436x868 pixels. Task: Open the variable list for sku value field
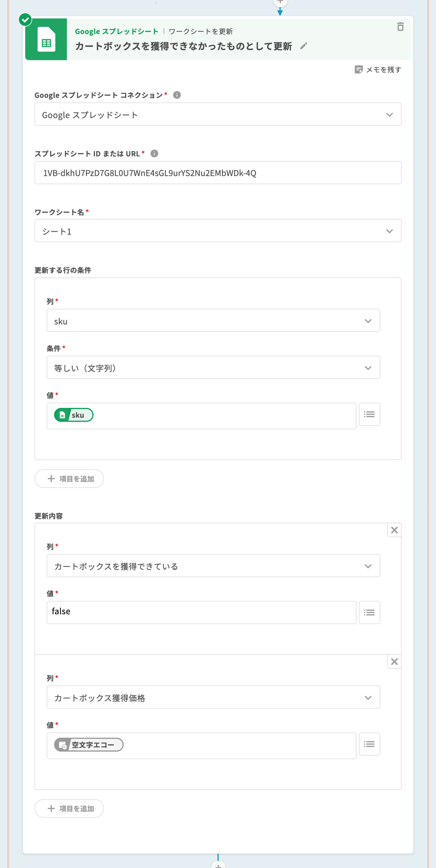point(369,414)
